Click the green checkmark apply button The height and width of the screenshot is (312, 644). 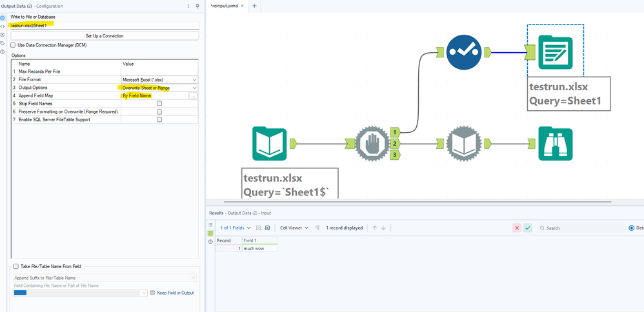tap(528, 228)
